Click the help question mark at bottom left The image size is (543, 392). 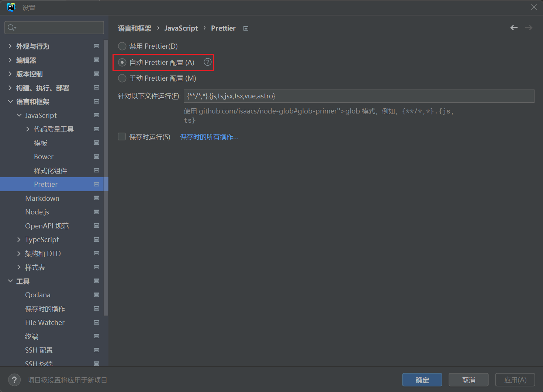tap(14, 380)
